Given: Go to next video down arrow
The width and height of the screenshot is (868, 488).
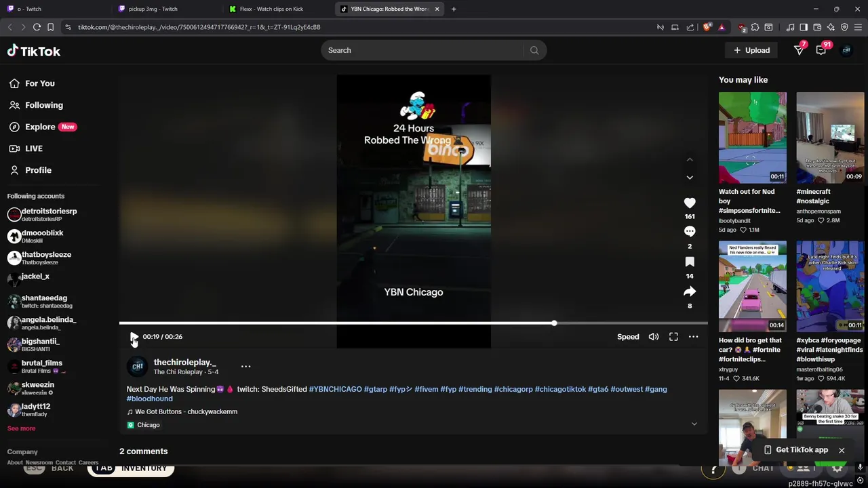Looking at the screenshot, I should [690, 178].
